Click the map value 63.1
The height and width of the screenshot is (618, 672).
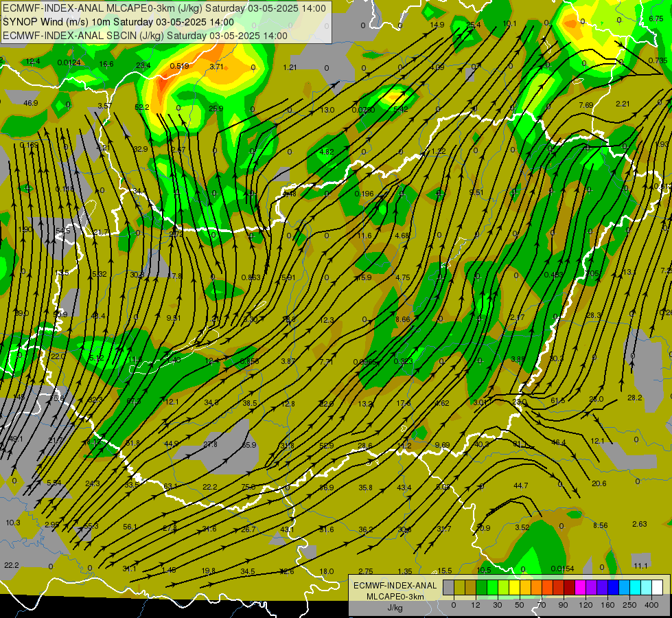click(x=170, y=486)
